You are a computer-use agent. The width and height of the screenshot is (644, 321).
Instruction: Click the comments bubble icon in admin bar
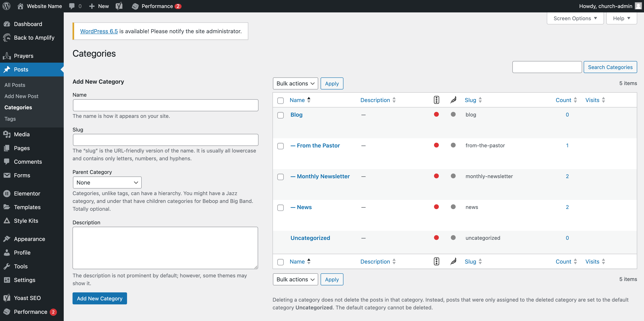click(72, 6)
